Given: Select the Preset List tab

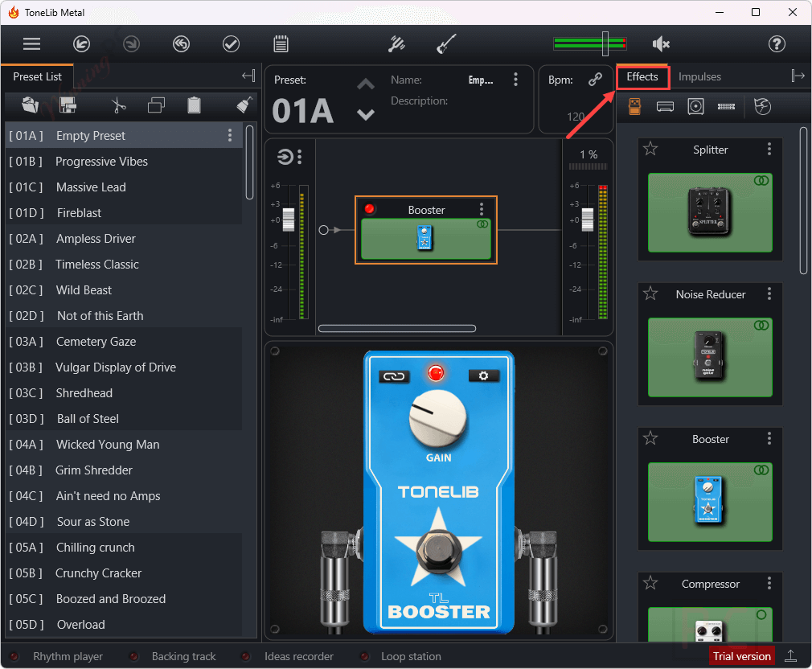Looking at the screenshot, I should tap(37, 76).
